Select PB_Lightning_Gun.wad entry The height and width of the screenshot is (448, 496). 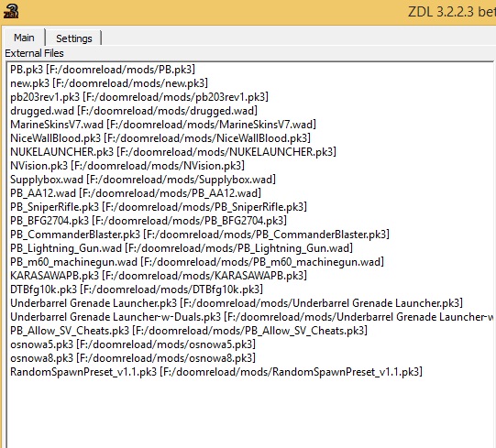tap(182, 248)
